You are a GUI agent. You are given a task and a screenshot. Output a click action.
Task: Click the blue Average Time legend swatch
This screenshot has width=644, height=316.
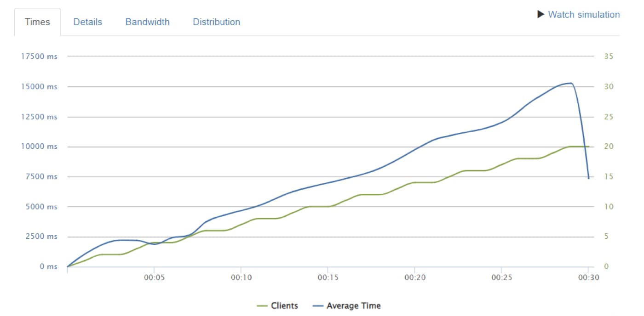(318, 306)
